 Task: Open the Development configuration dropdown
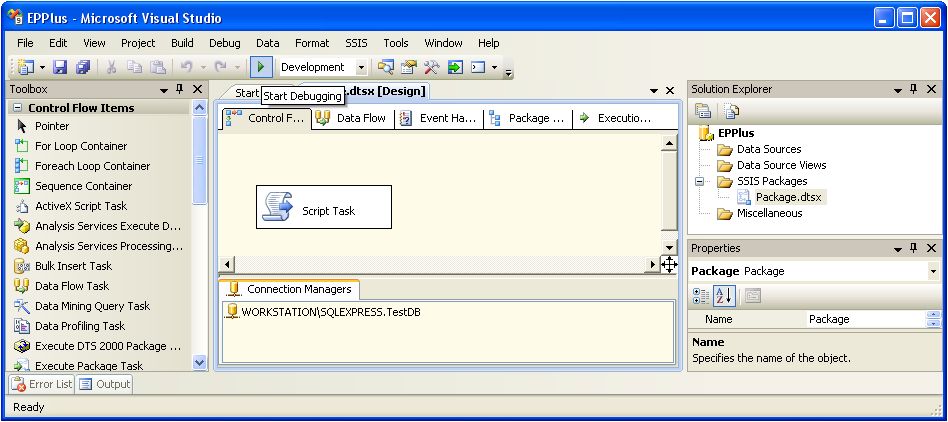click(x=361, y=68)
